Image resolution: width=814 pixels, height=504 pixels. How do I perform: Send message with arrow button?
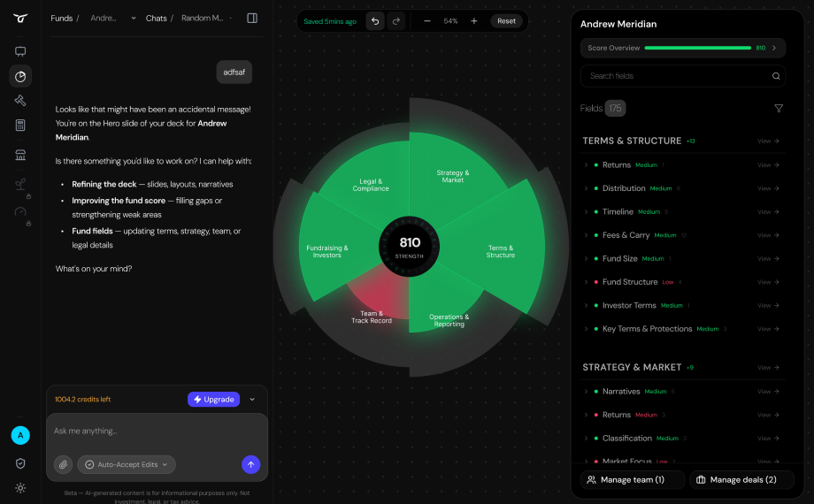[x=250, y=464]
